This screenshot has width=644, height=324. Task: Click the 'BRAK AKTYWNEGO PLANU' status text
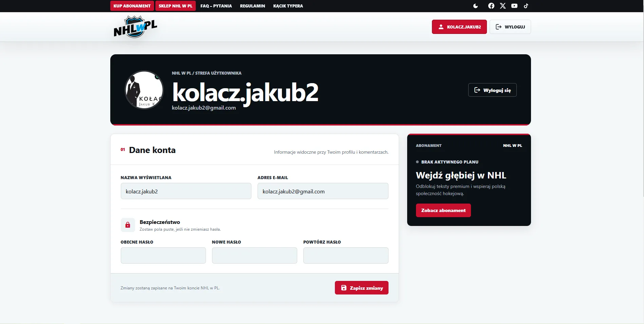[x=450, y=162]
